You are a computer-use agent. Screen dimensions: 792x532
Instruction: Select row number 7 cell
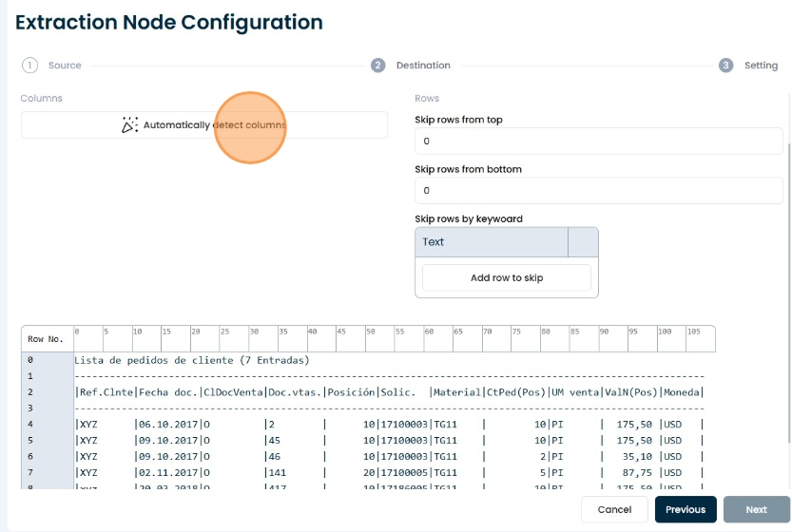48,473
